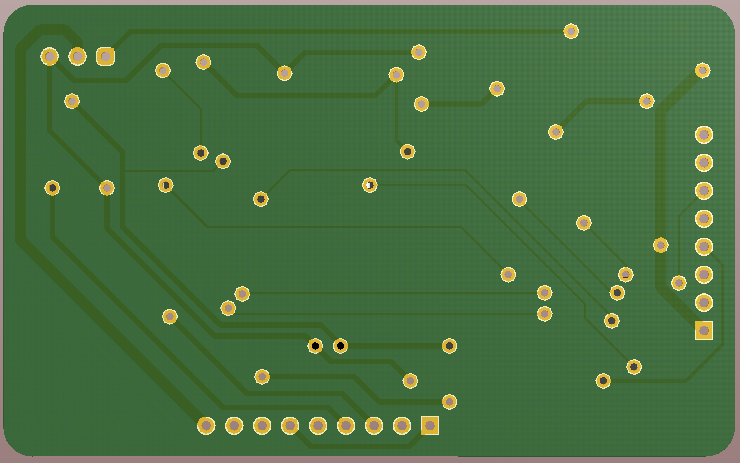
Task: Click the leftmost pad of the bottom header row
Action: [x=206, y=426]
